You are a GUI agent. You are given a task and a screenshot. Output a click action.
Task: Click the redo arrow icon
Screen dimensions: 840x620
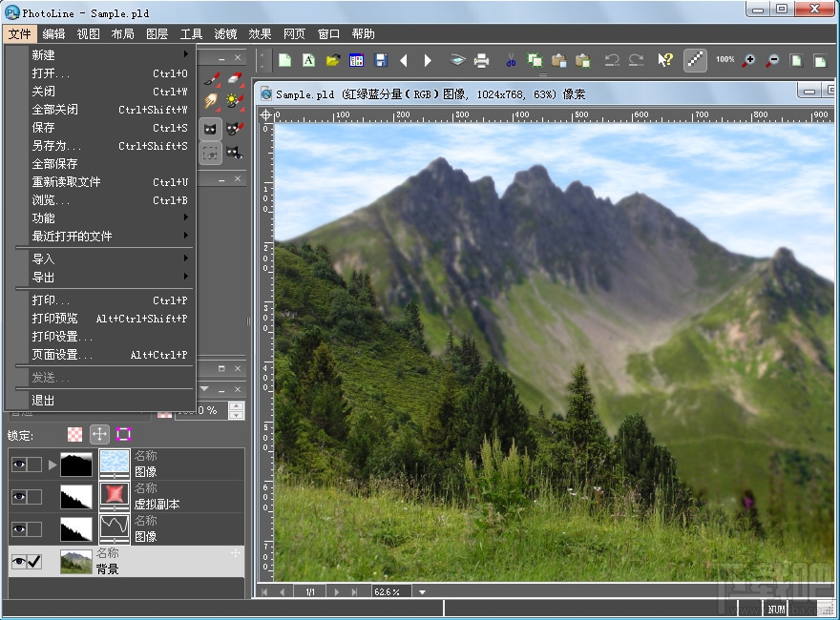[636, 60]
